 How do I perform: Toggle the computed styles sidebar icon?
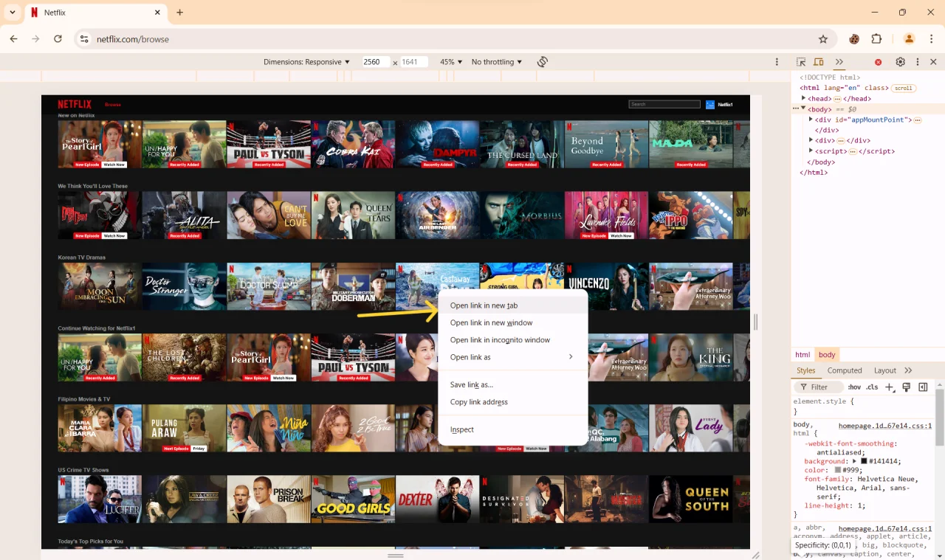923,387
